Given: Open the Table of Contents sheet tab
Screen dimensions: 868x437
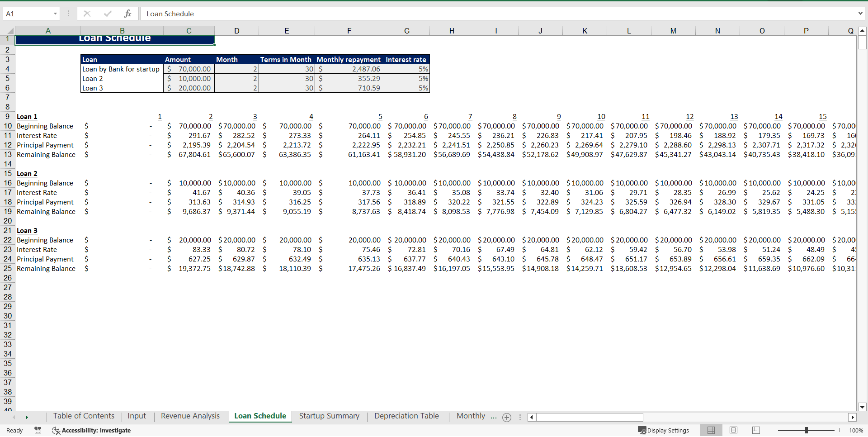Looking at the screenshot, I should [x=84, y=416].
